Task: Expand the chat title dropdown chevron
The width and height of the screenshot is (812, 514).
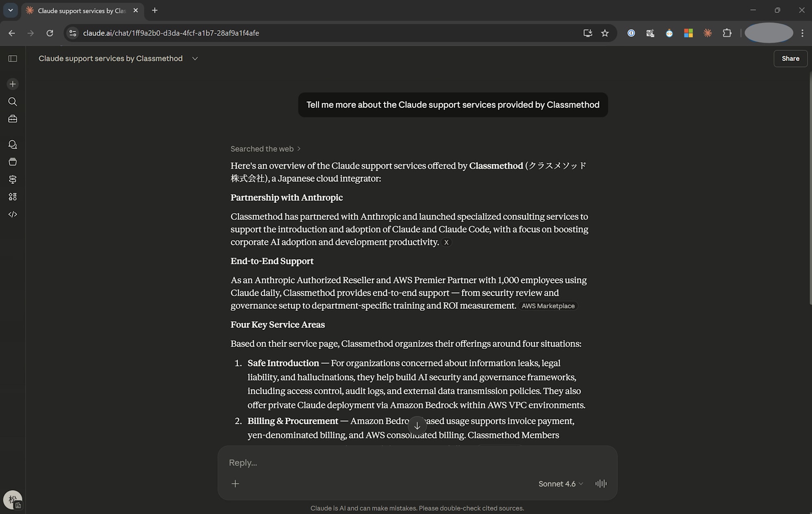Action: (x=195, y=59)
